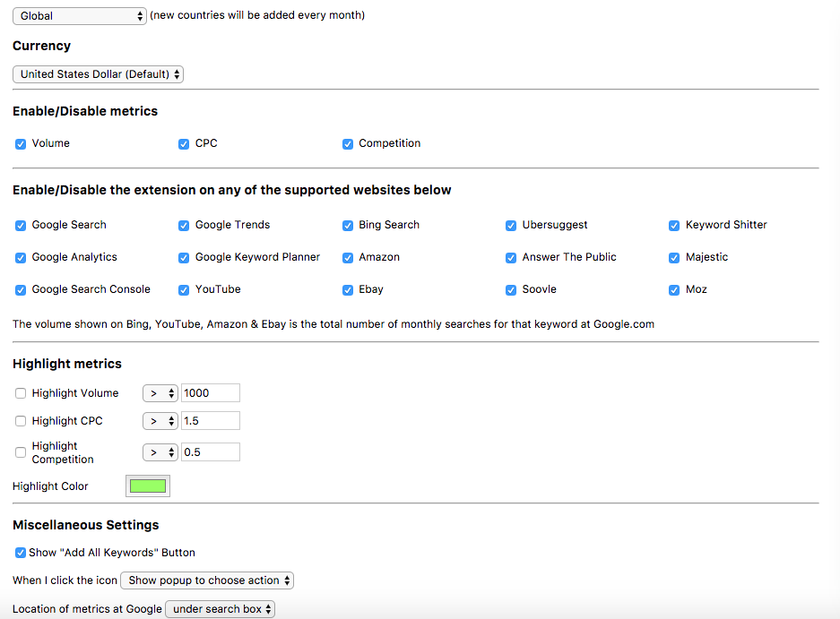This screenshot has width=840, height=619.
Task: Uncheck the Volume metric checkbox
Action: point(21,144)
